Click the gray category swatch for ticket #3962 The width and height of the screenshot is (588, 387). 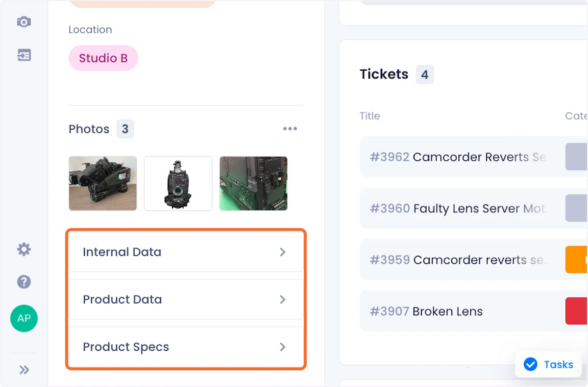(577, 157)
